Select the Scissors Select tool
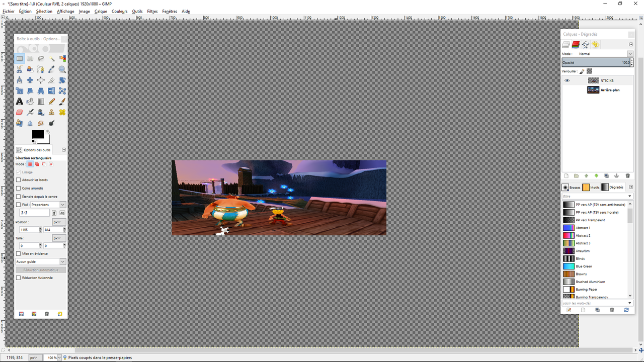Screen dimensions: 644x362 19,69
